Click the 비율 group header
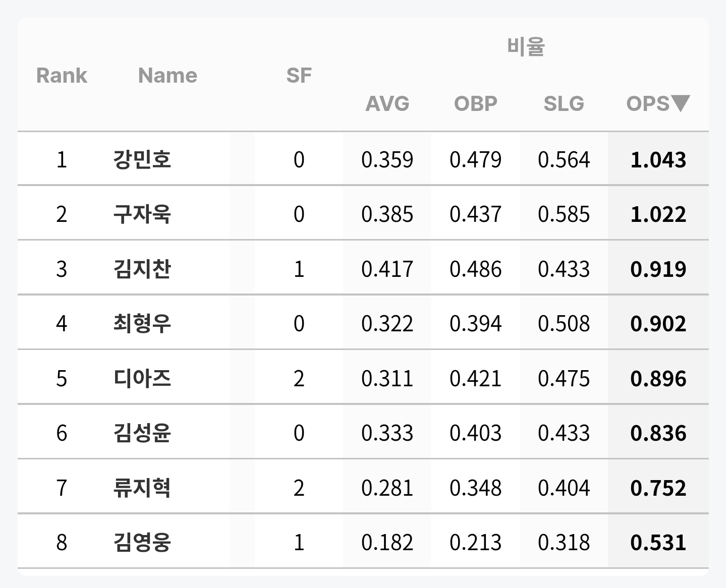726x588 pixels. 526,46
